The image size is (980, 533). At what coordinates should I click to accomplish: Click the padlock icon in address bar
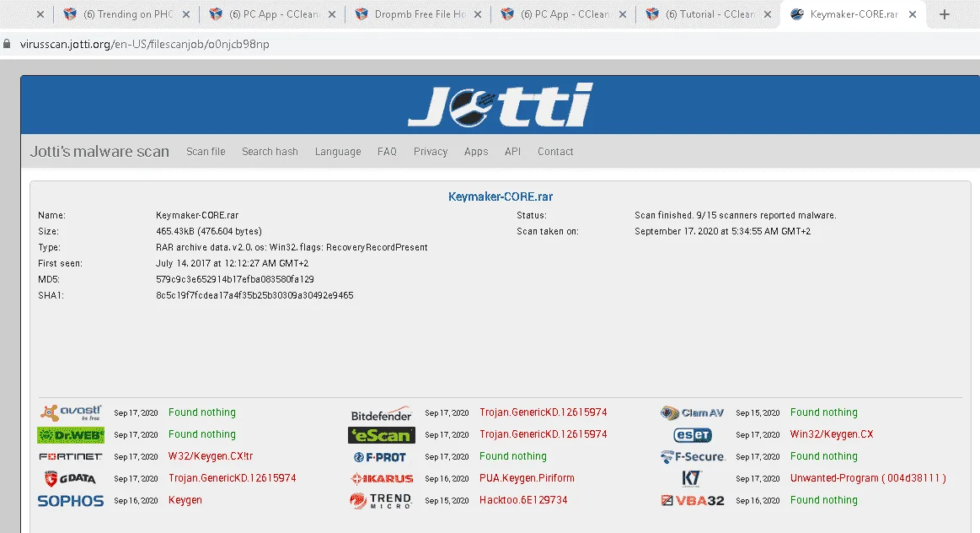pyautogui.click(x=7, y=44)
